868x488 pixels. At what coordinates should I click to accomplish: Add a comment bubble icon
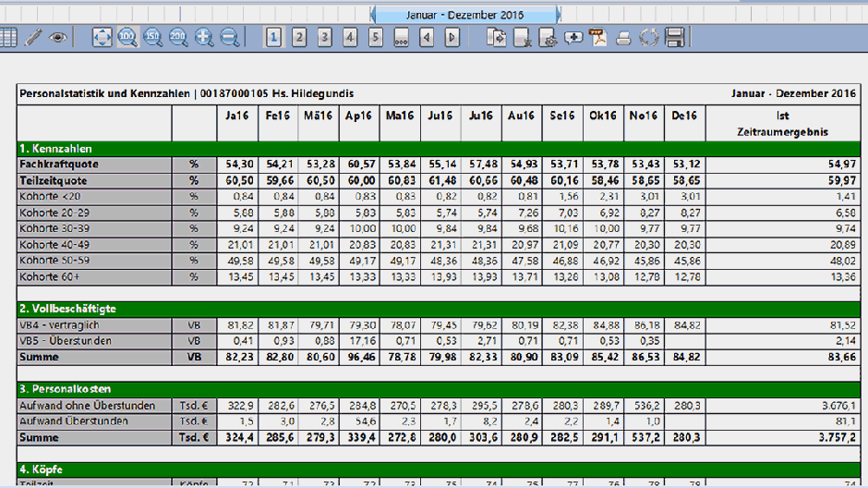(x=573, y=38)
